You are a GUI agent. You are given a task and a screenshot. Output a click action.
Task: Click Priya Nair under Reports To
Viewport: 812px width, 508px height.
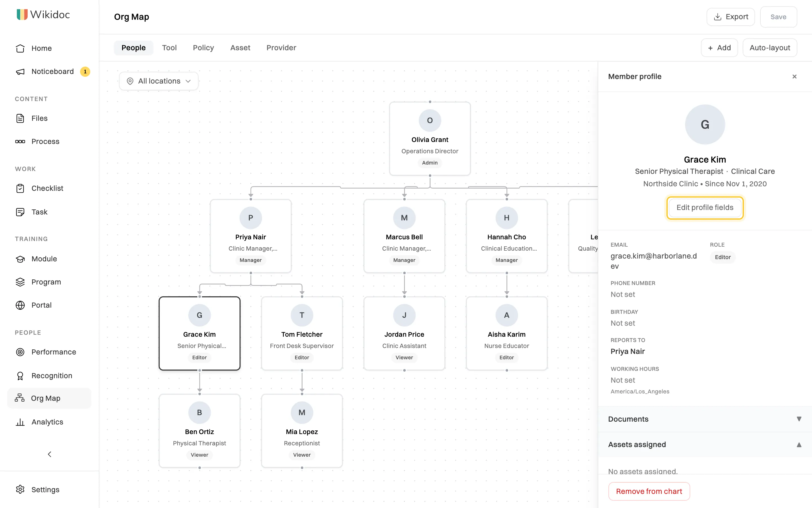tap(627, 351)
